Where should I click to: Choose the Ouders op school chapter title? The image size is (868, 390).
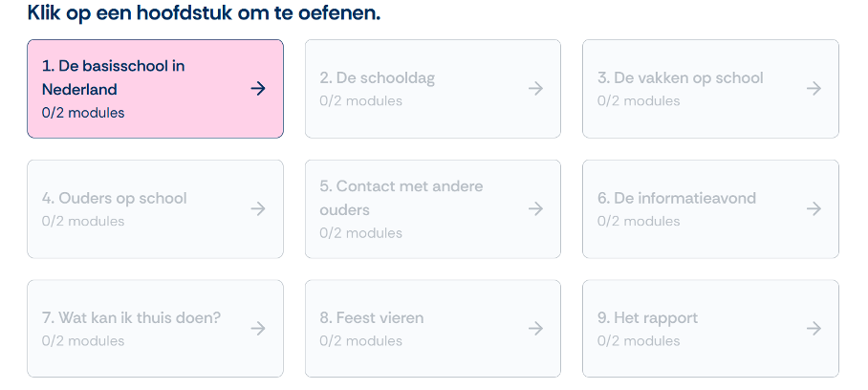(114, 198)
